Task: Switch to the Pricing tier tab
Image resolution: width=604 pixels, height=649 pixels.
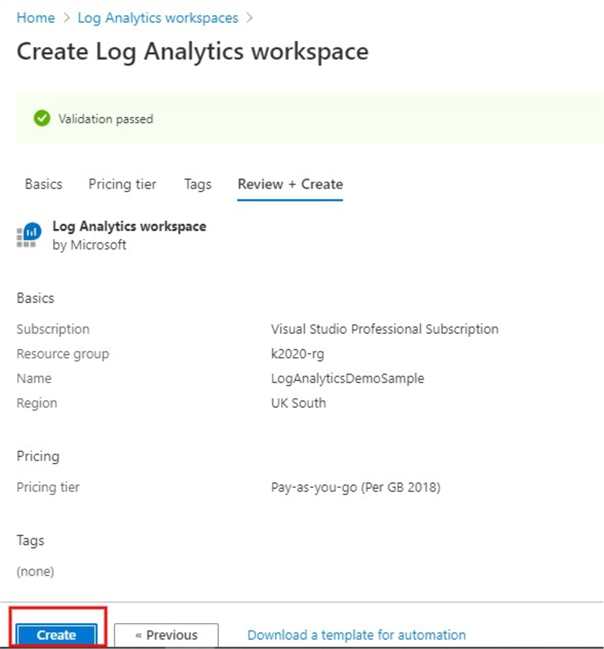Action: pos(123,184)
